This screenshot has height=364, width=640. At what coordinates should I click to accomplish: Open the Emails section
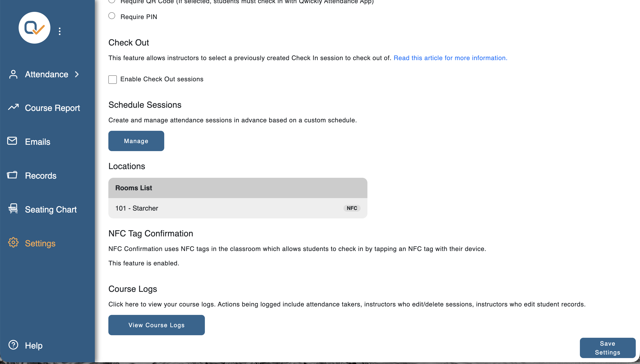(38, 142)
